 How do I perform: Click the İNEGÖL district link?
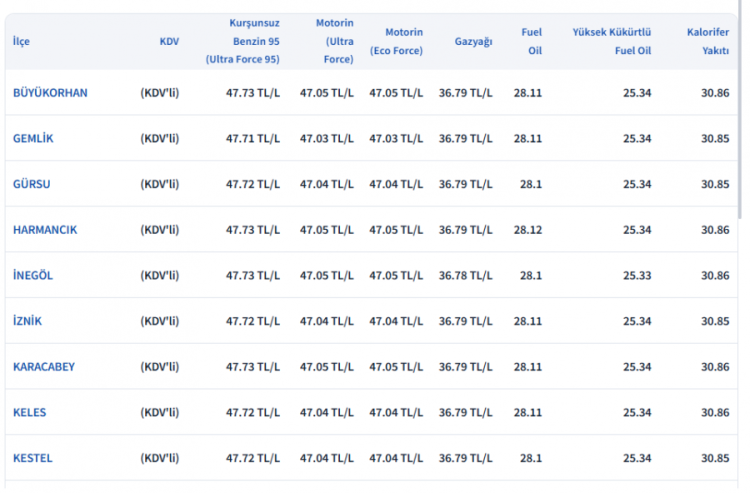[33, 276]
